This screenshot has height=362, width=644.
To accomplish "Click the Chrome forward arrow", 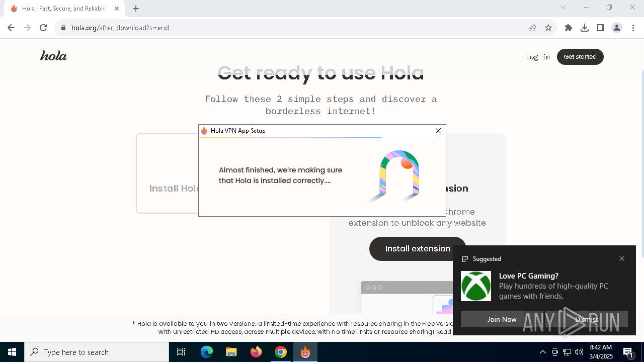I will pyautogui.click(x=27, y=28).
